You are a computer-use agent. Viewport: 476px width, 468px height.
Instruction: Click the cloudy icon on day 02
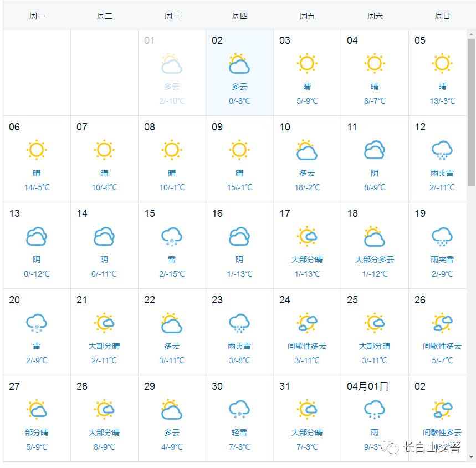coord(239,64)
